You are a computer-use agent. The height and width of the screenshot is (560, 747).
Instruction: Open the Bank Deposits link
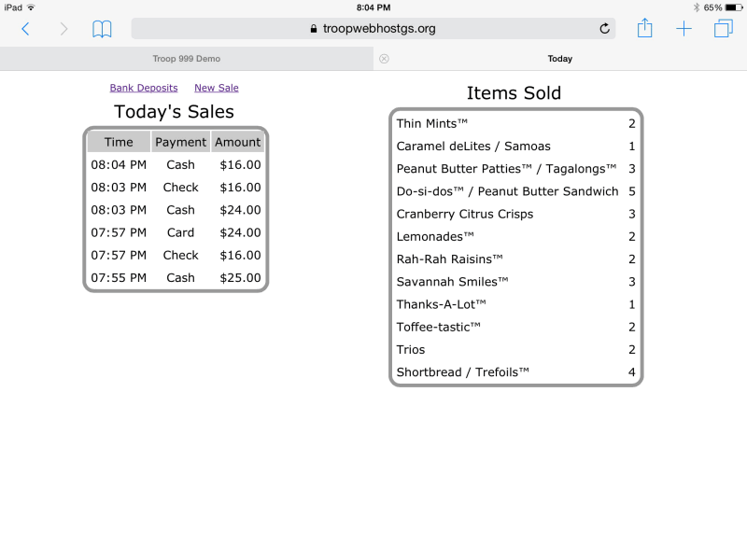[144, 88]
